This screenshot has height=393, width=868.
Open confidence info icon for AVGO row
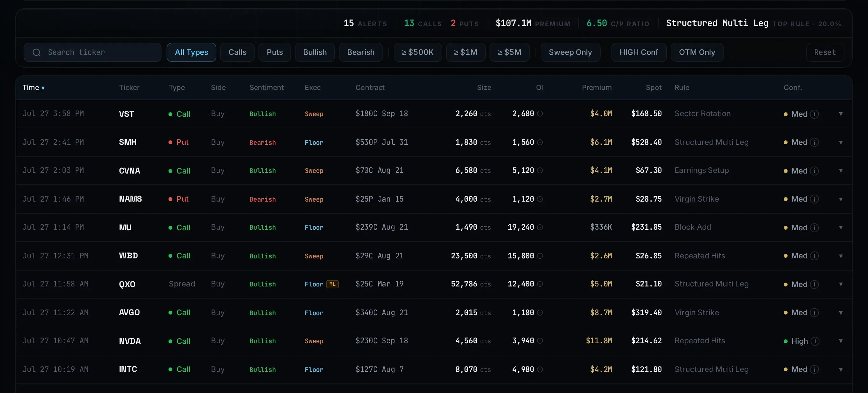pos(814,313)
